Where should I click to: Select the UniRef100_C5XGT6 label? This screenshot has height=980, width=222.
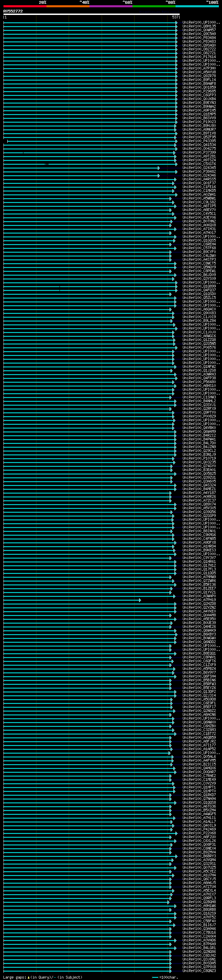click(199, 164)
